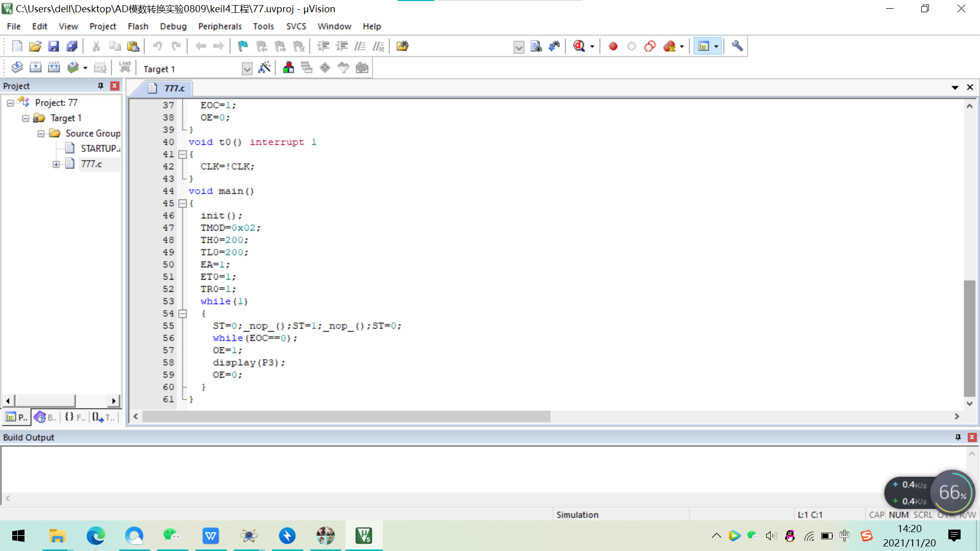Open Manage Project Items, the colored blocks icon
The image size is (980, 551).
pos(288,67)
